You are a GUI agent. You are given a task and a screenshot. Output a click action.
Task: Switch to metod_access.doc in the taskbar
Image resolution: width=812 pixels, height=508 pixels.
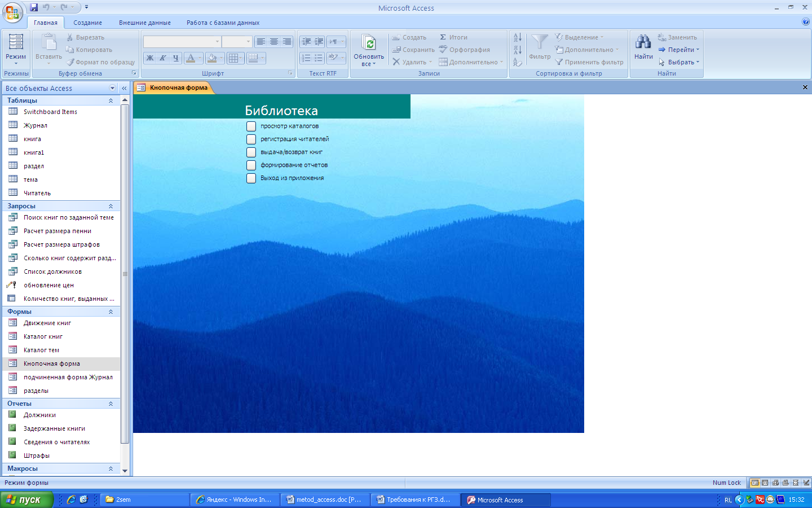326,500
